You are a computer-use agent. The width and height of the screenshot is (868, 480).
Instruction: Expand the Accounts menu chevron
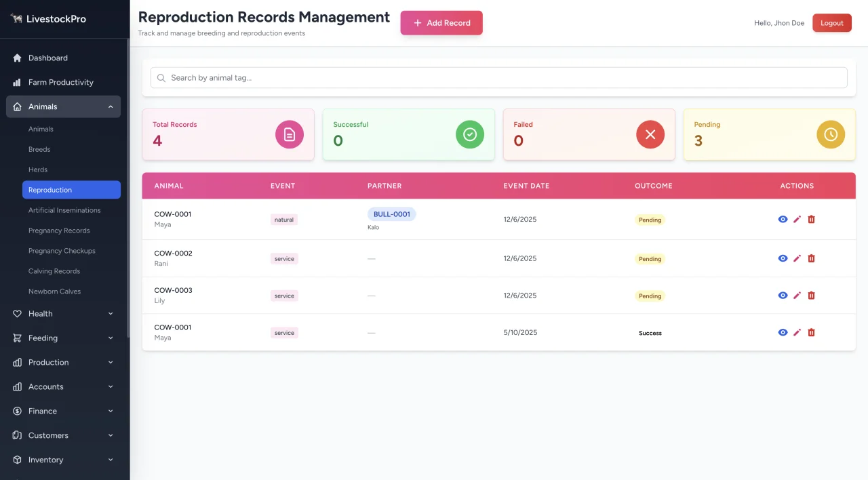pos(111,387)
